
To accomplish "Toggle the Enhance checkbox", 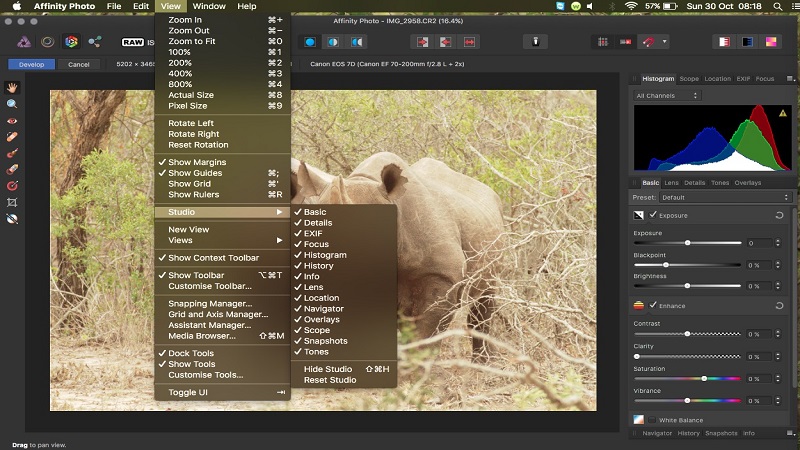I will tap(653, 305).
